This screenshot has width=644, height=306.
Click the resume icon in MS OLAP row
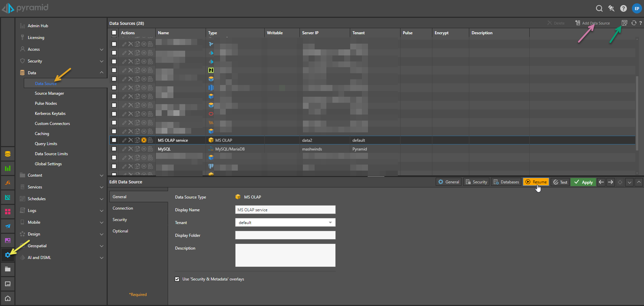pyautogui.click(x=144, y=140)
